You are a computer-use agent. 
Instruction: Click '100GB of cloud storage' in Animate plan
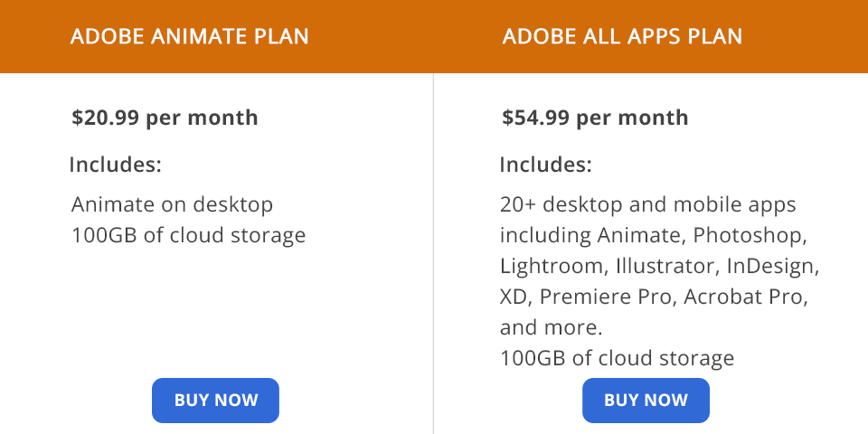188,236
